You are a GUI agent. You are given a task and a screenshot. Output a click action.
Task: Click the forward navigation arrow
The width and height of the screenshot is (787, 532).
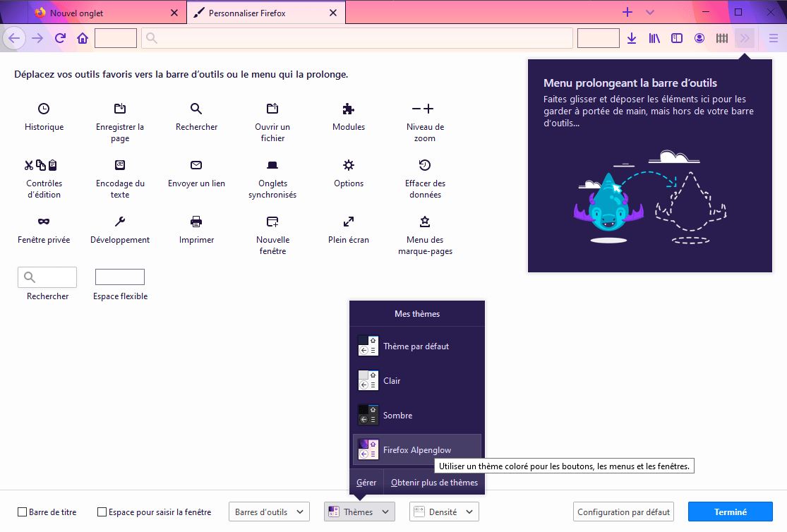pos(37,38)
